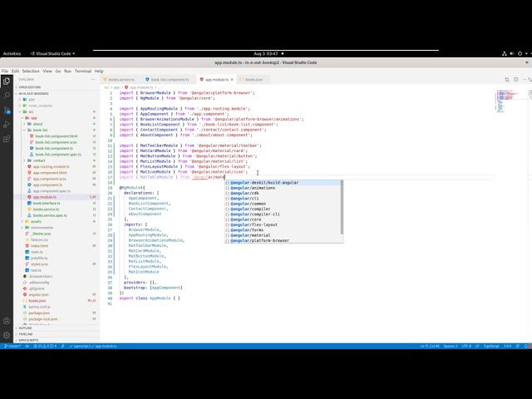Switch to books.service.ts tab
Viewport: 532px width, 399px height.
click(121, 80)
